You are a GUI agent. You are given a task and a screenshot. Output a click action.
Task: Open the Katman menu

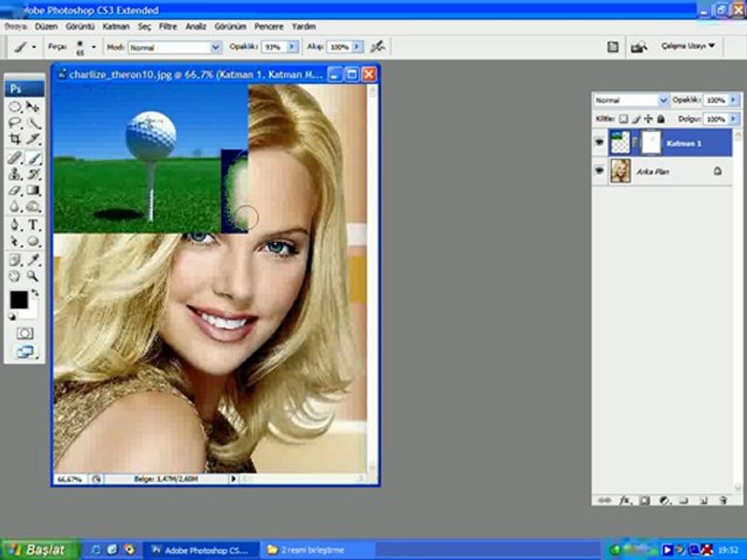(x=116, y=26)
